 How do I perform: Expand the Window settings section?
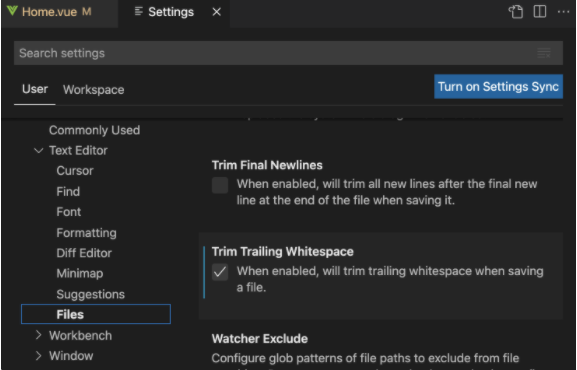[38, 355]
